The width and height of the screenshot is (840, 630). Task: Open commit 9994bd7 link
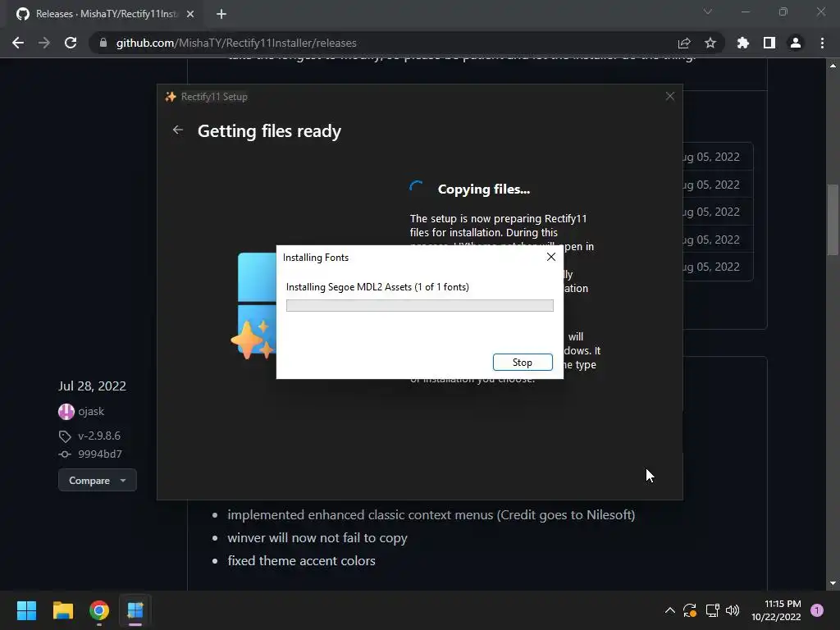tap(100, 454)
